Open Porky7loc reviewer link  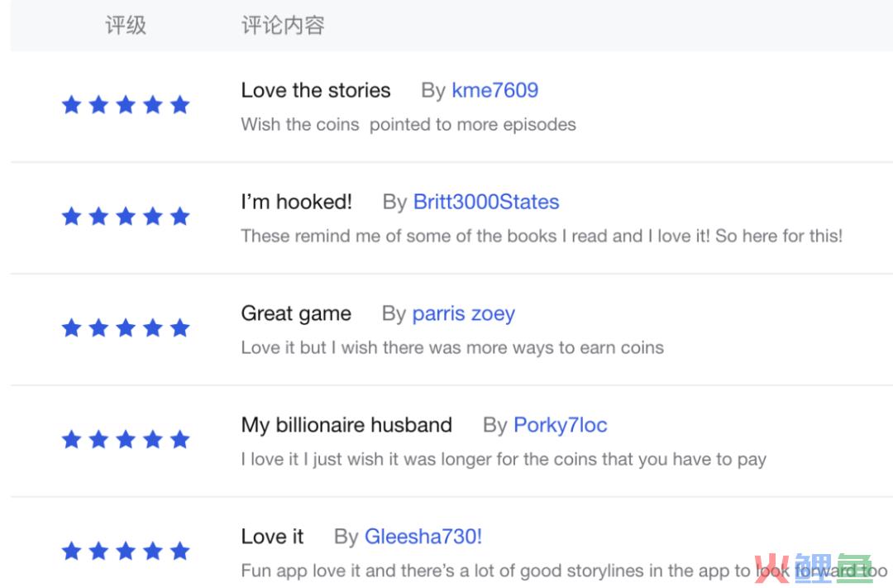pos(560,425)
